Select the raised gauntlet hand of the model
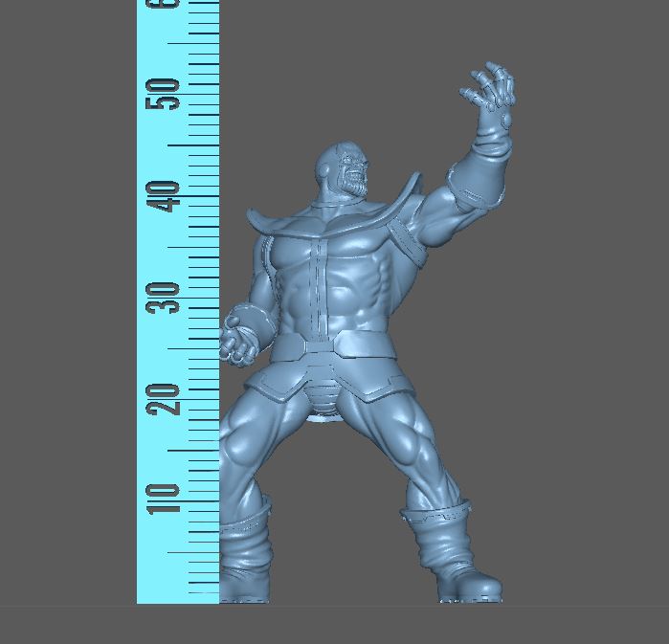Screen dimensions: 669x644 pyautogui.click(x=491, y=94)
